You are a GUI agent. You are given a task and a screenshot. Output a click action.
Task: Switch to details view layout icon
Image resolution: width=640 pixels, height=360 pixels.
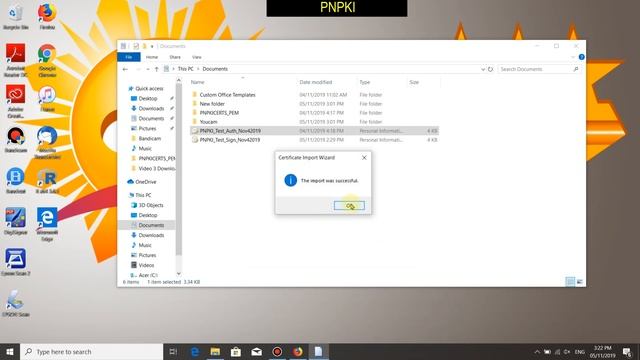[x=570, y=282]
